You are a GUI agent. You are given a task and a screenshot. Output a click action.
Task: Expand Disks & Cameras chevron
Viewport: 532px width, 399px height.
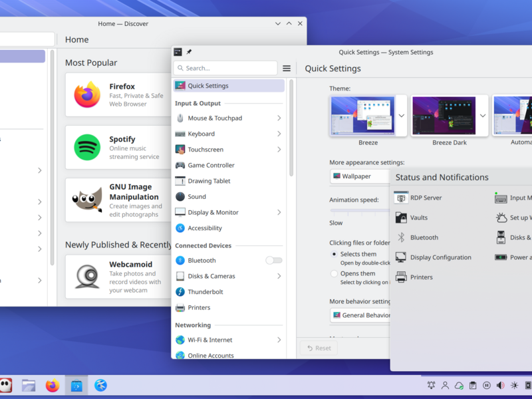(279, 276)
